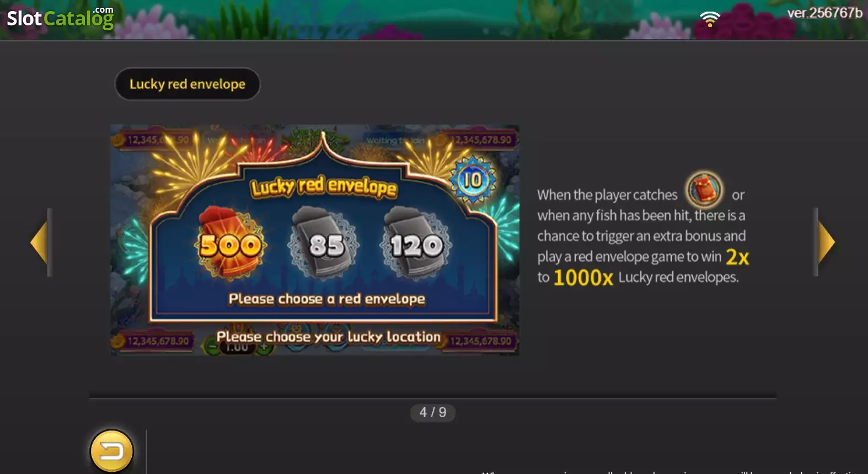Image resolution: width=868 pixels, height=474 pixels.
Task: Select the gray envelope showing 85
Action: click(x=324, y=243)
